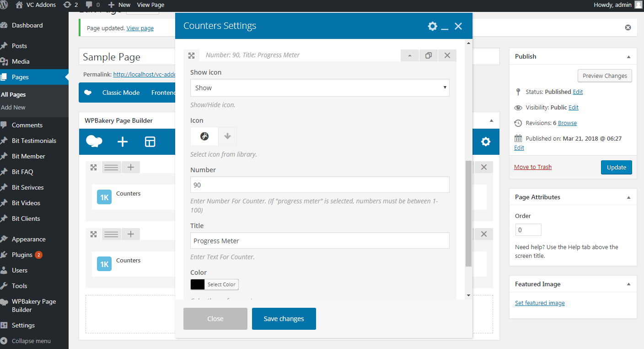The height and width of the screenshot is (349, 644).
Task: Click the Save changes button
Action: (284, 319)
